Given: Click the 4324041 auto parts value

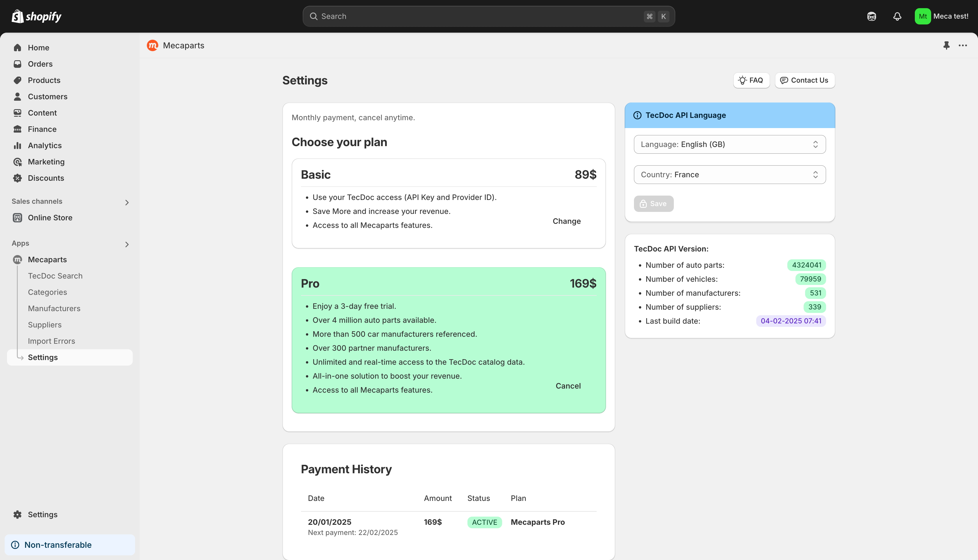Looking at the screenshot, I should (x=807, y=265).
